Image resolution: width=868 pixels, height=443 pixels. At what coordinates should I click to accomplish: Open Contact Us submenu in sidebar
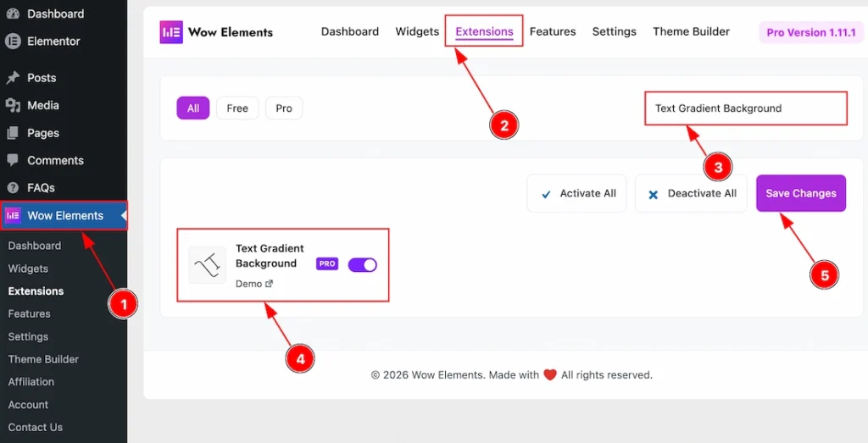[x=35, y=427]
